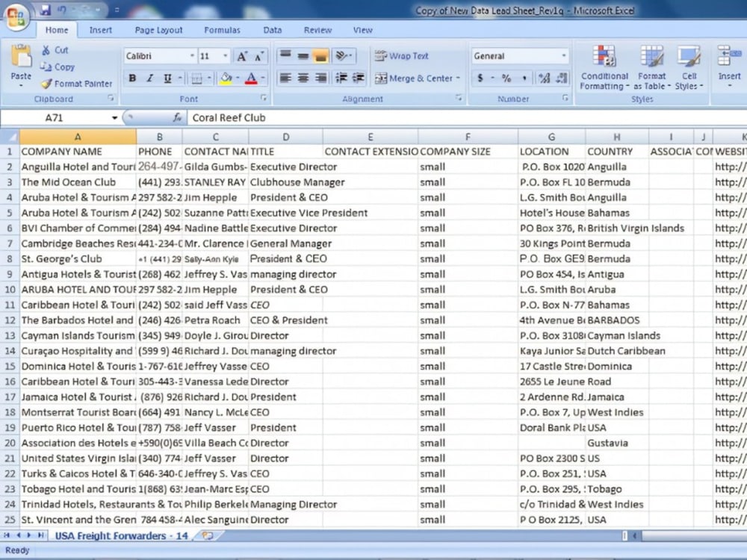Switch to the Insert tab

pos(101,30)
